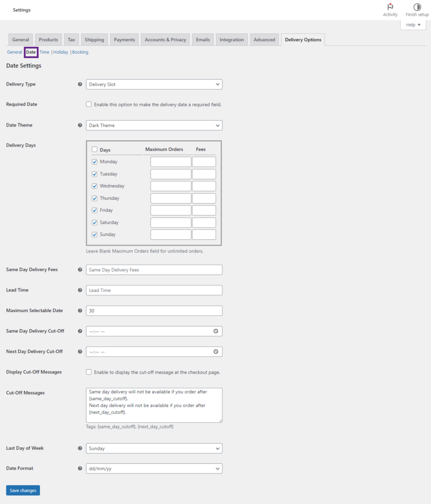This screenshot has width=431, height=504.
Task: Open the Delivery Type dropdown
Action: (x=154, y=85)
